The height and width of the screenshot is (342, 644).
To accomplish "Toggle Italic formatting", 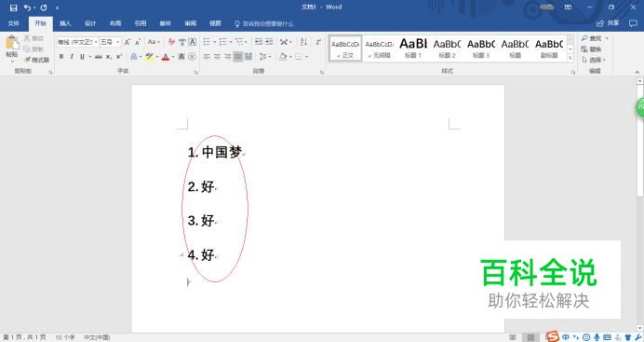I will tap(72, 57).
